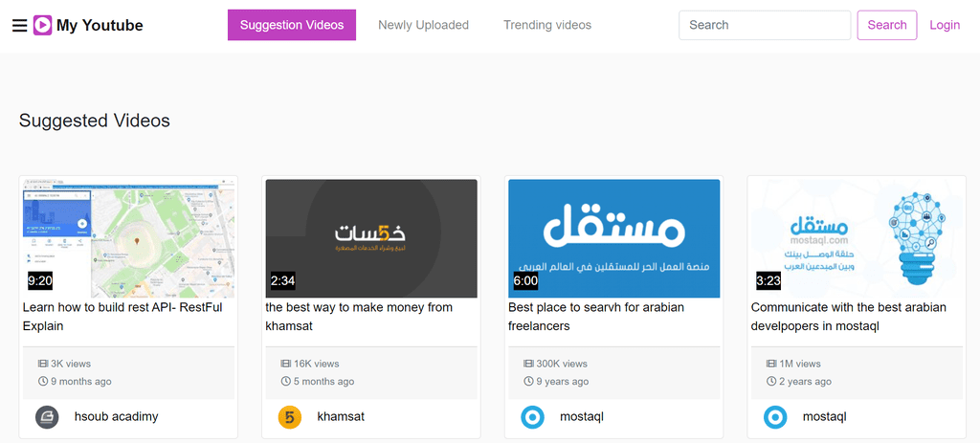This screenshot has height=443, width=980.
Task: Click the "Suggested Videos" heading
Action: coord(95,121)
